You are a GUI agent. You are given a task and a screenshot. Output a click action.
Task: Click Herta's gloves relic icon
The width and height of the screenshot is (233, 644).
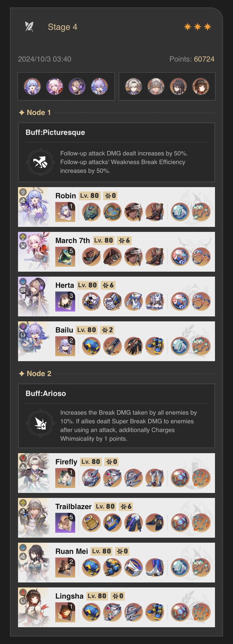point(112,301)
